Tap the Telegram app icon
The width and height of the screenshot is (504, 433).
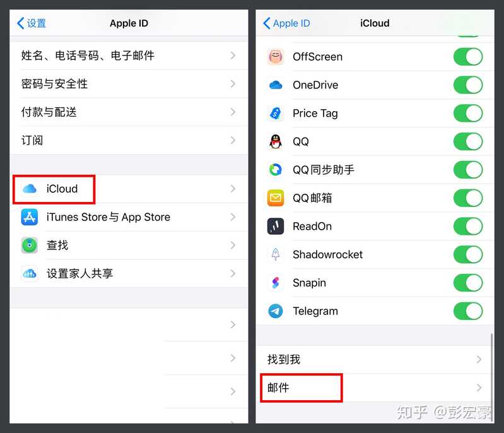[276, 311]
